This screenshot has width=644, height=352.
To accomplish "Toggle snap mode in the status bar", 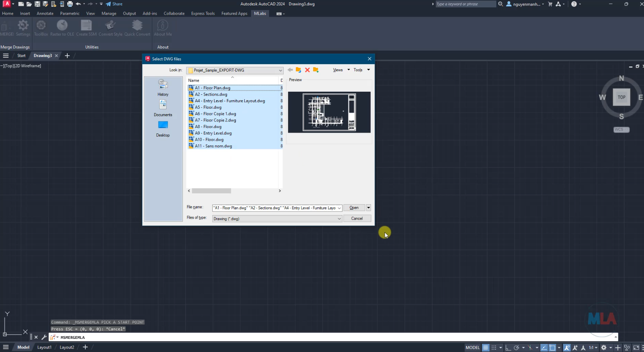I will click(x=494, y=347).
